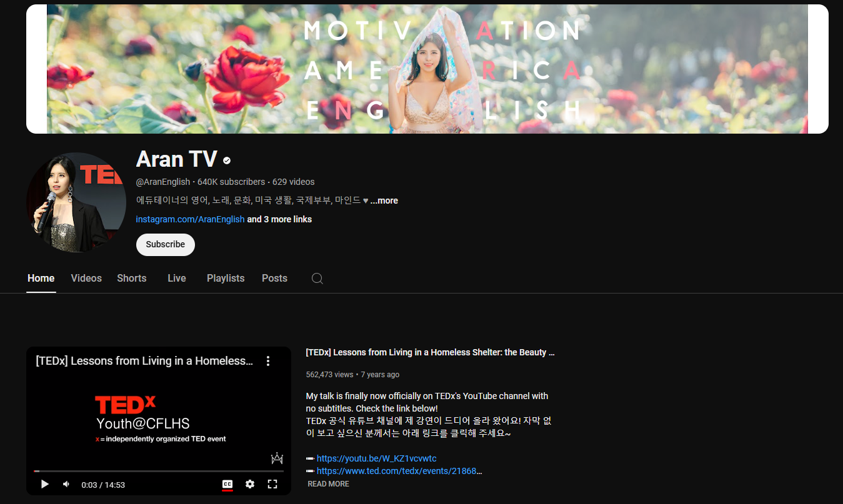Click the '0:03 / 14:53' time display

point(103,485)
